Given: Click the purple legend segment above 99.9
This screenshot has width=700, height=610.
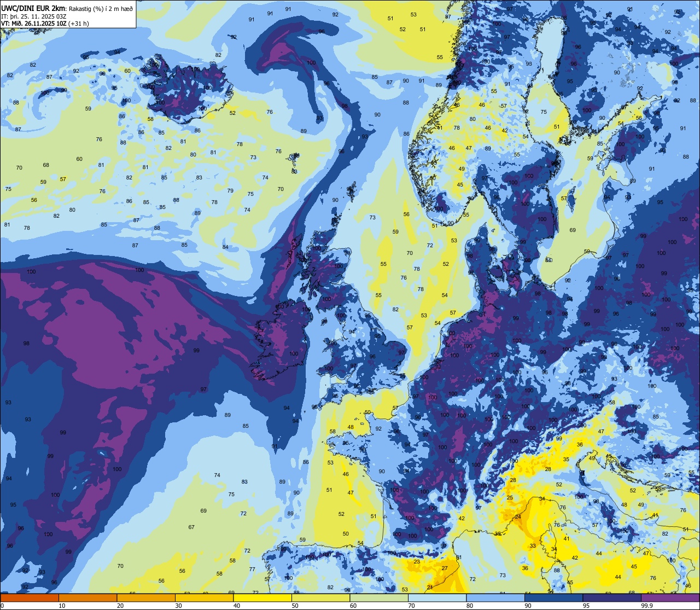Looking at the screenshot, I should click(x=670, y=597).
